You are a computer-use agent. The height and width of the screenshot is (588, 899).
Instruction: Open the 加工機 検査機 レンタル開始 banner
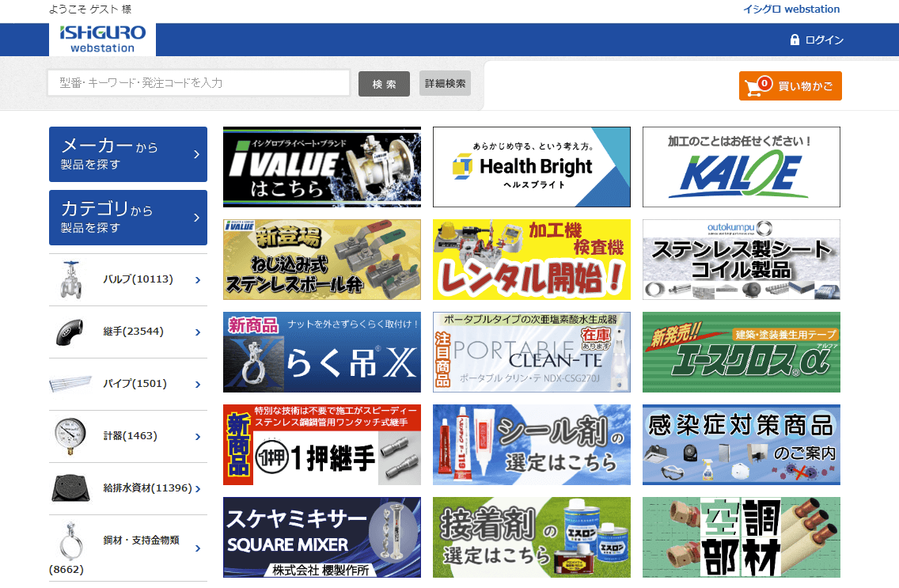(x=532, y=260)
